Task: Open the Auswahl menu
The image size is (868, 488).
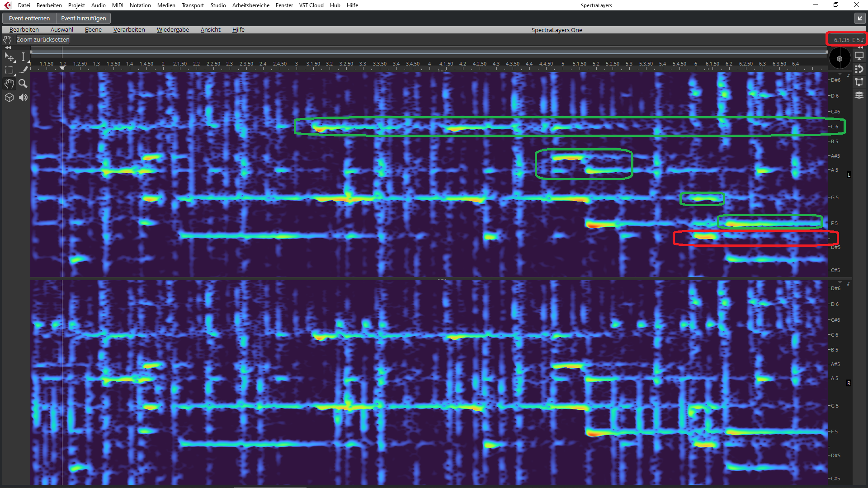Action: [x=62, y=30]
